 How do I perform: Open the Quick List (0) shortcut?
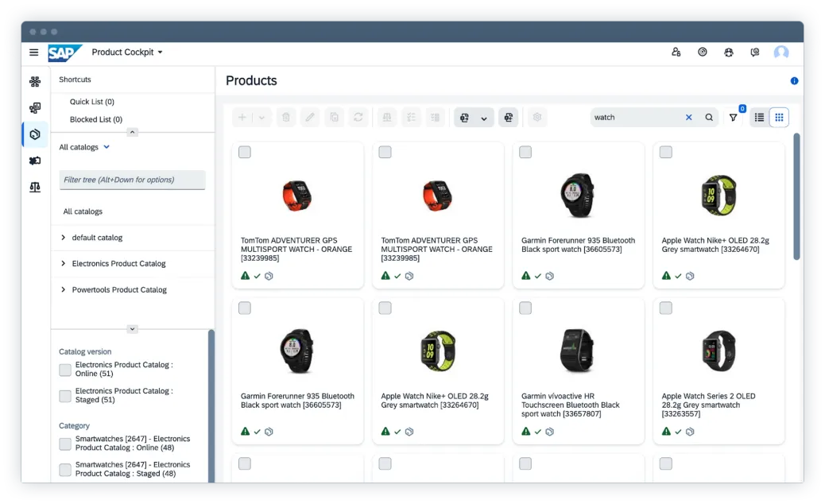(x=92, y=102)
